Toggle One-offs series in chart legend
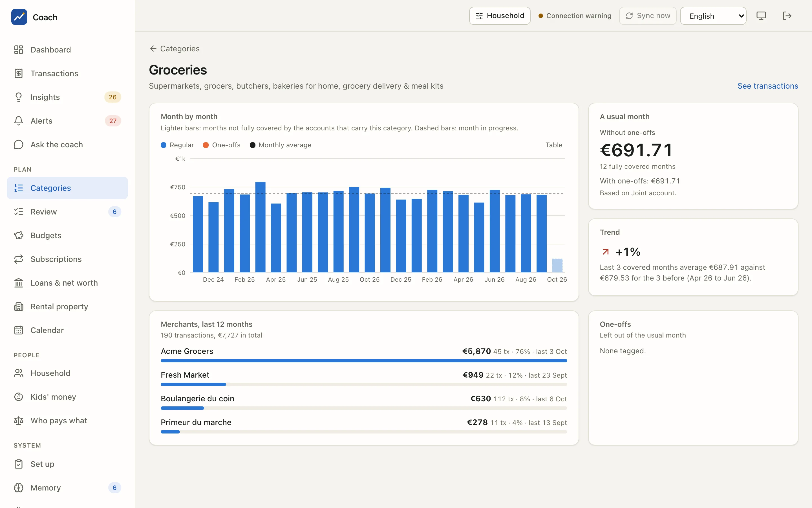 [222, 145]
